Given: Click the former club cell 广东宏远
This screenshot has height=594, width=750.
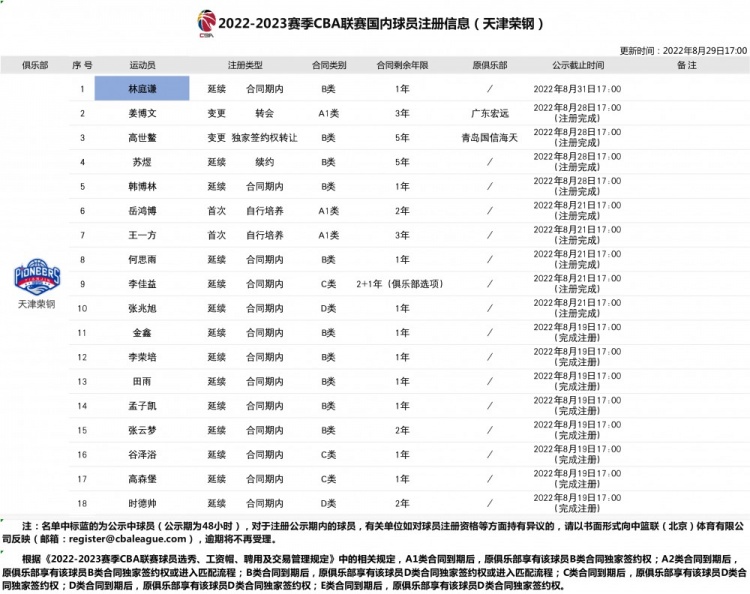Looking at the screenshot, I should coord(490,113).
